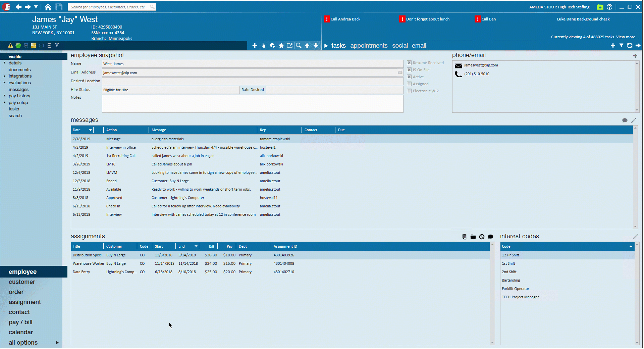Image resolution: width=644 pixels, height=349 pixels.
Task: Click the phone icon beside (201) 510-5010
Action: click(x=458, y=74)
